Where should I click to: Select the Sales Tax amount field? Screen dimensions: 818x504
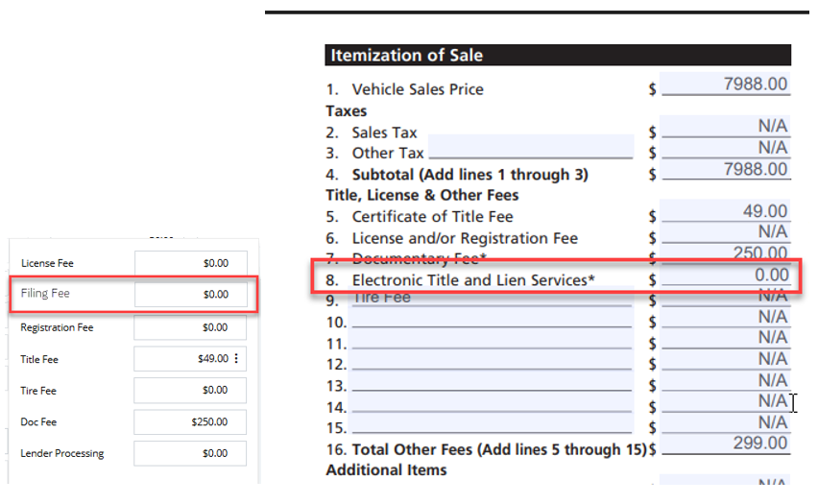725,127
